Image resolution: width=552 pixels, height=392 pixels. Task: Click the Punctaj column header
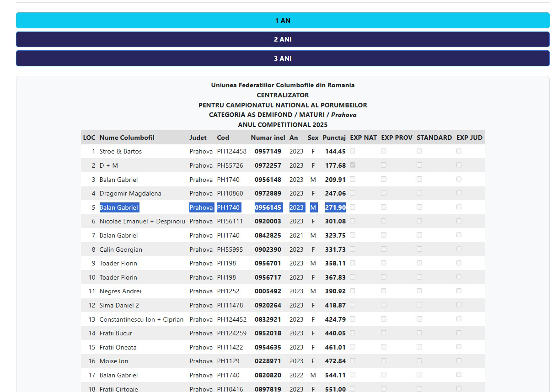[334, 138]
